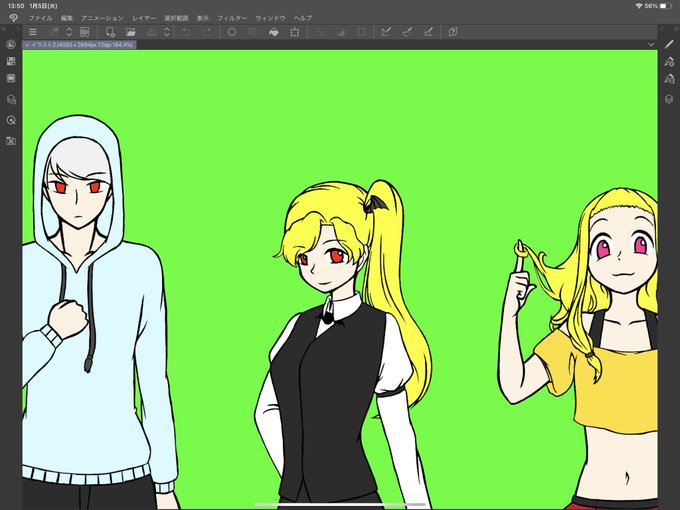Open the ウィンドウ menu
Viewport: 680px width, 510px height.
[270, 18]
